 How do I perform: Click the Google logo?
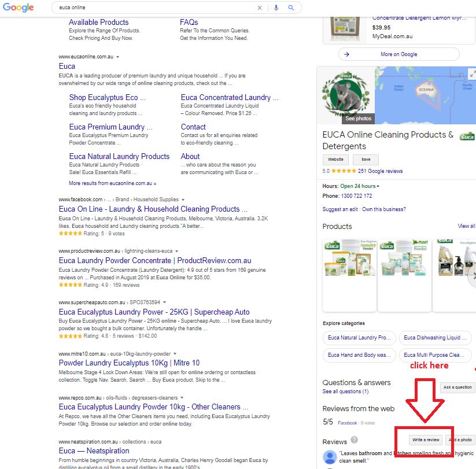point(19,8)
